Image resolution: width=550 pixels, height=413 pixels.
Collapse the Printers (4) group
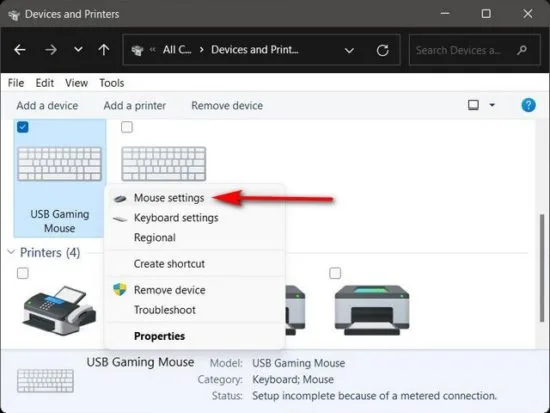[11, 252]
